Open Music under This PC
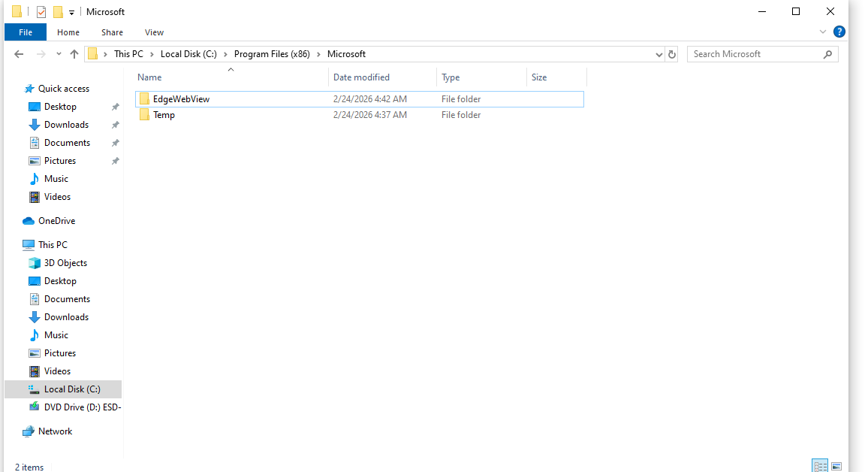Viewport: 868px width, 472px height. tap(56, 335)
